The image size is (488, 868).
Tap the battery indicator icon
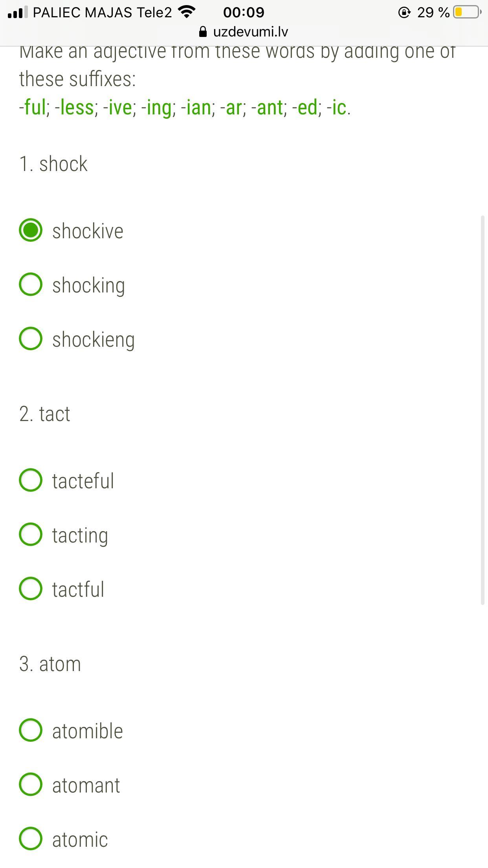click(467, 12)
